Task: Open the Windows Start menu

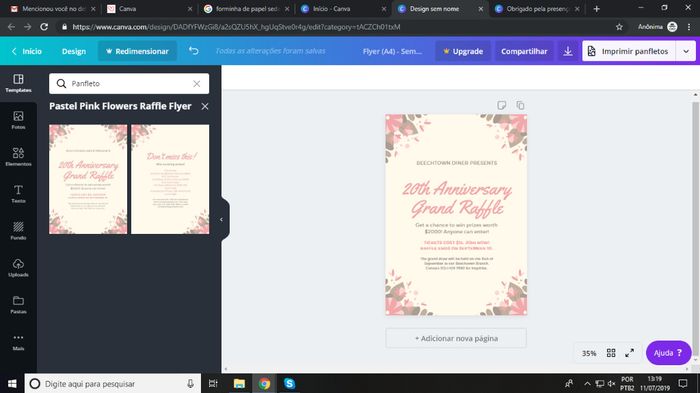Action: tap(12, 383)
